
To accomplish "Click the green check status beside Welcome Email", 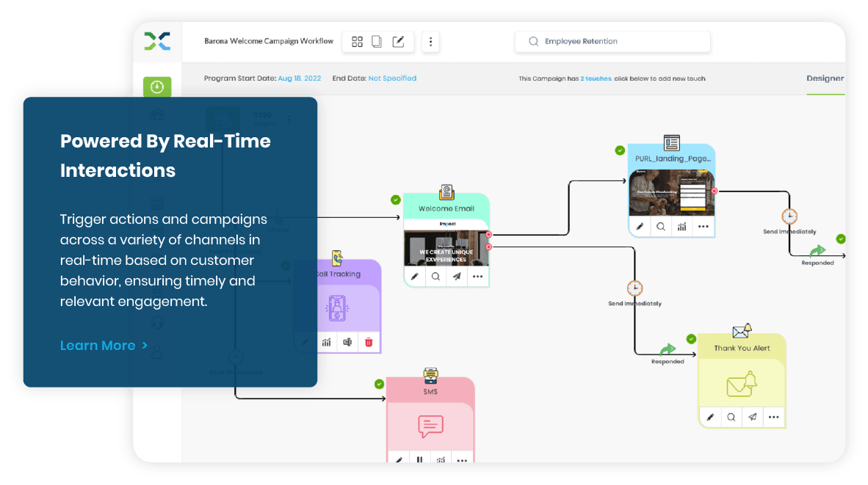I will 395,200.
